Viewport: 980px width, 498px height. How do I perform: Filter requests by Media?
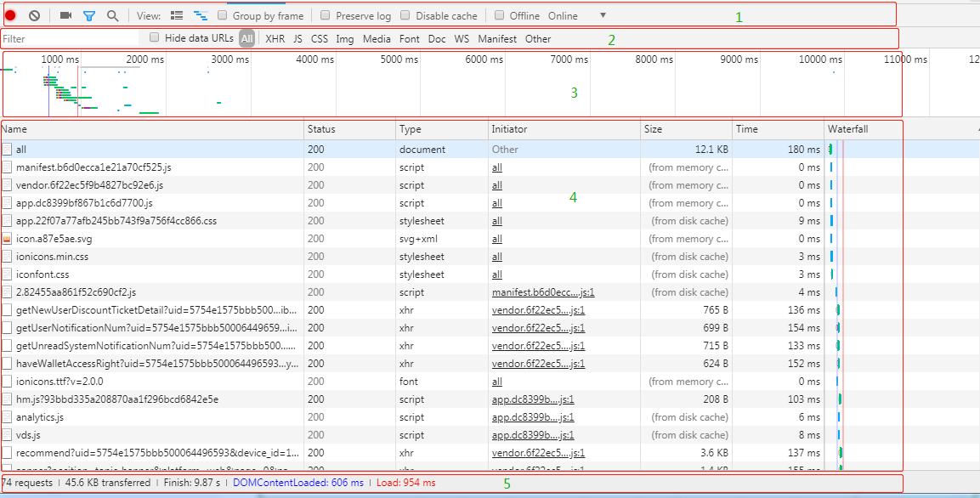pos(377,39)
